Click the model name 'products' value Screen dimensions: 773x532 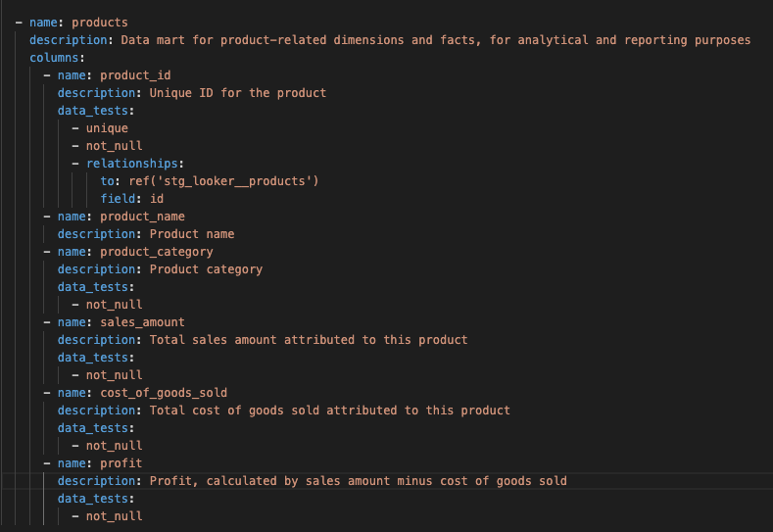tap(100, 23)
